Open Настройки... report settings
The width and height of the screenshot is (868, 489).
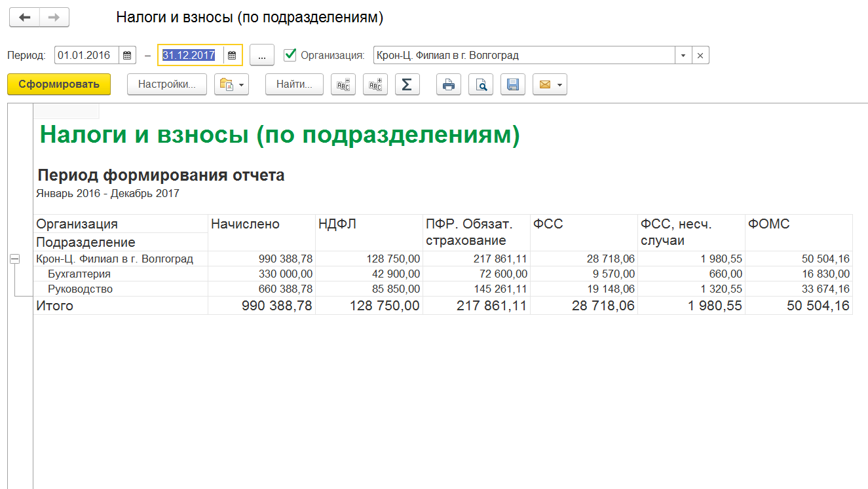[x=167, y=84]
